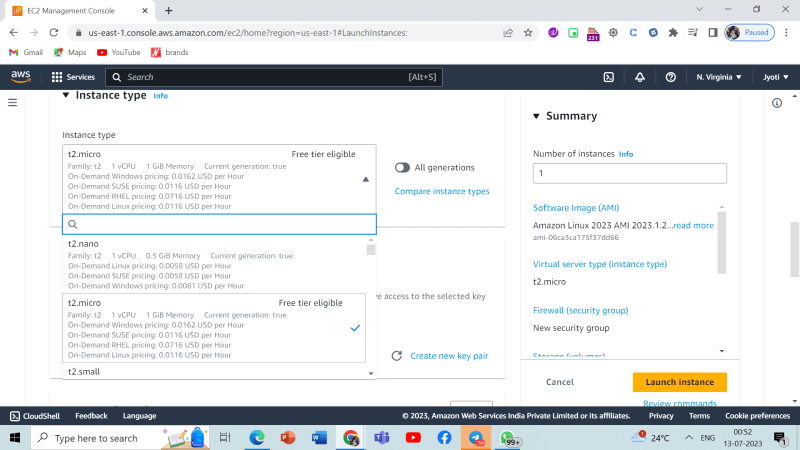
Task: Click the Chrome tab search chevron
Action: [x=699, y=9]
